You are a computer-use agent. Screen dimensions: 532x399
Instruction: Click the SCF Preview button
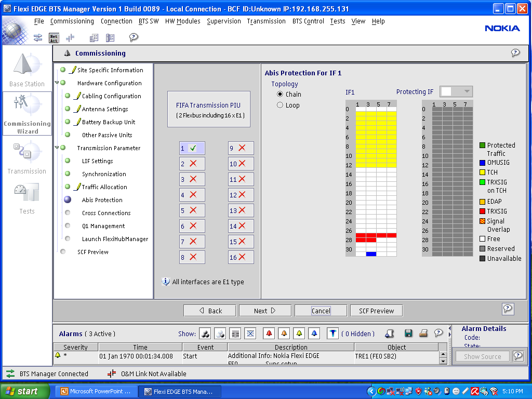[376, 311]
